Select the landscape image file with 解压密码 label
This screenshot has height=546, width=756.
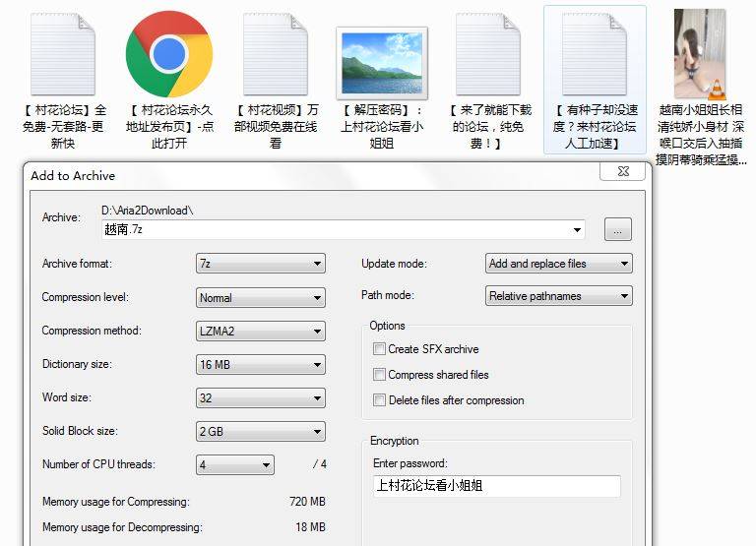coord(381,61)
